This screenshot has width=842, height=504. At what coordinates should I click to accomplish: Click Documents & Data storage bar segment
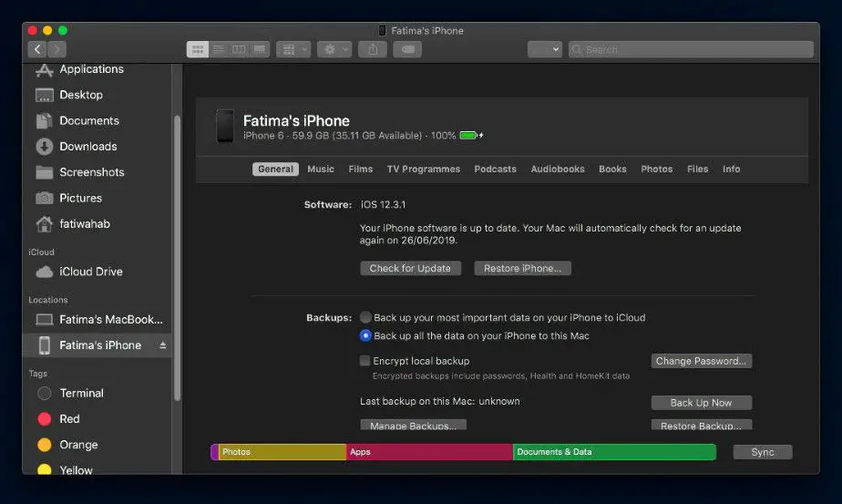tap(614, 452)
